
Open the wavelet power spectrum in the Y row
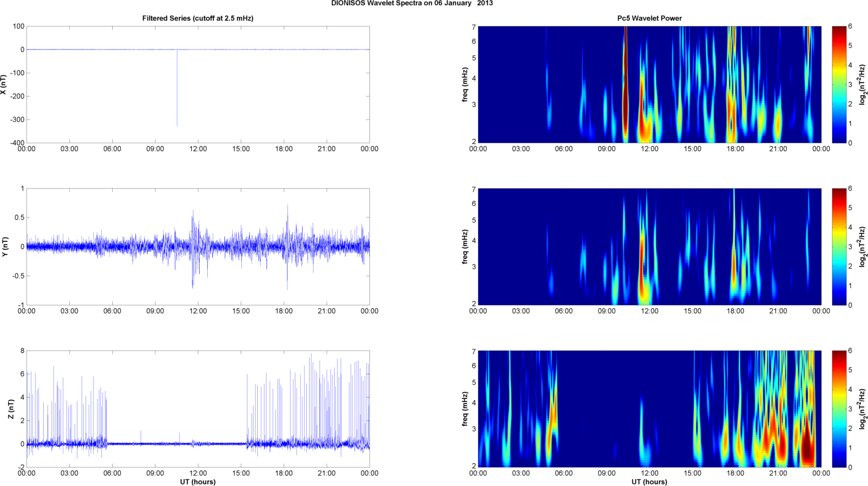coord(649,247)
